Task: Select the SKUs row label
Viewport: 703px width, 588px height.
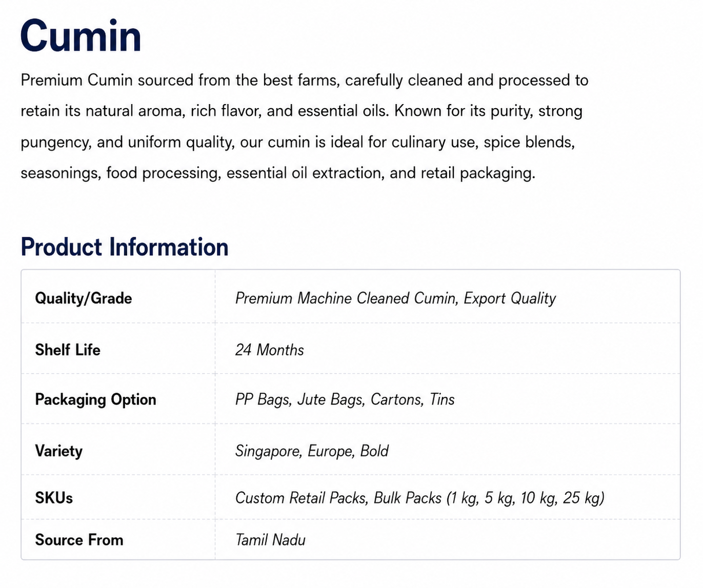Action: click(x=54, y=498)
